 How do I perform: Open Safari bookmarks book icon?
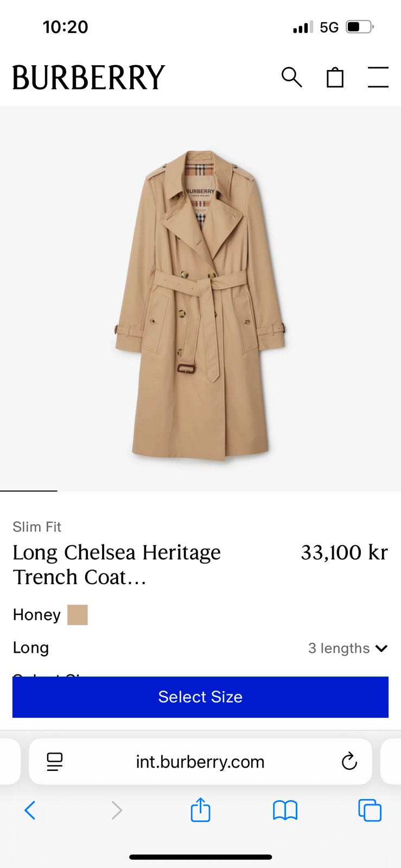(285, 810)
